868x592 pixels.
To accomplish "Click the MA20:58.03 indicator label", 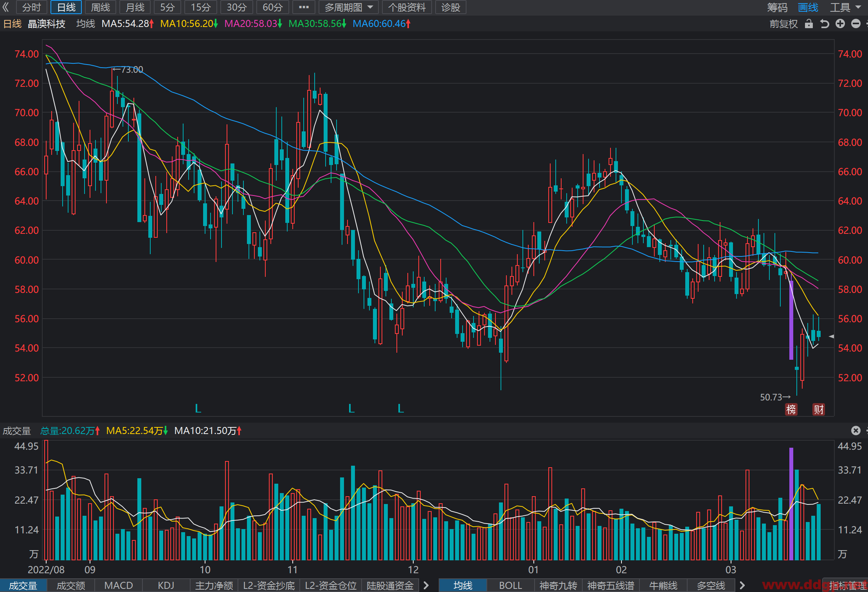I will point(253,24).
